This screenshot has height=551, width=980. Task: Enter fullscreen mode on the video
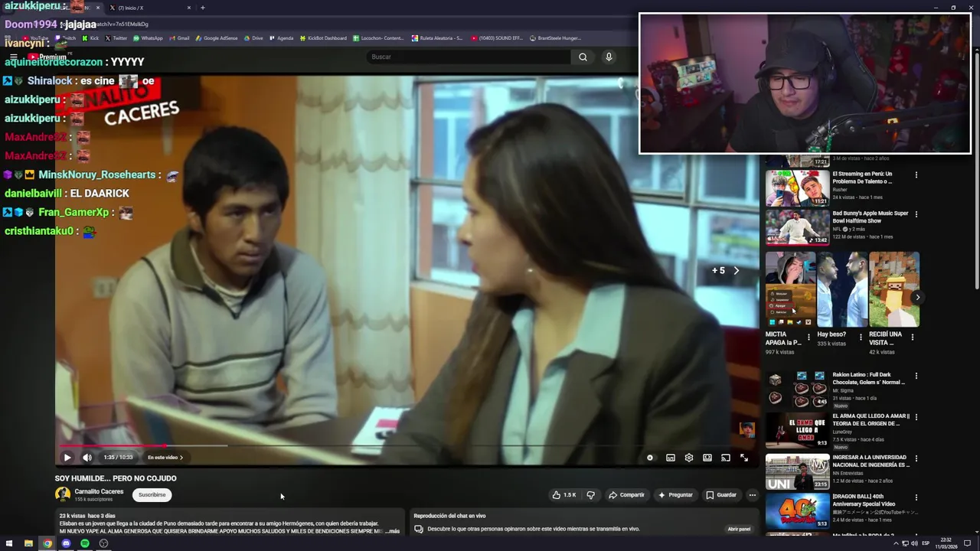(744, 458)
